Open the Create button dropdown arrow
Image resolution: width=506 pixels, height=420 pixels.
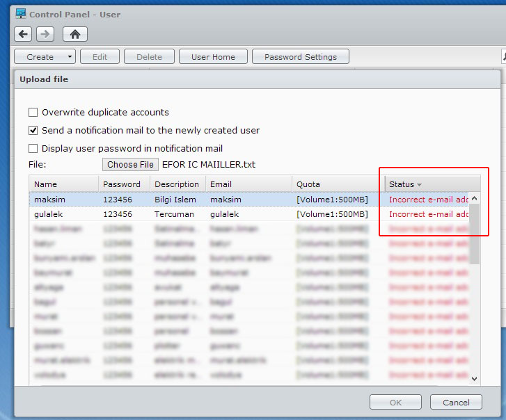[70, 57]
